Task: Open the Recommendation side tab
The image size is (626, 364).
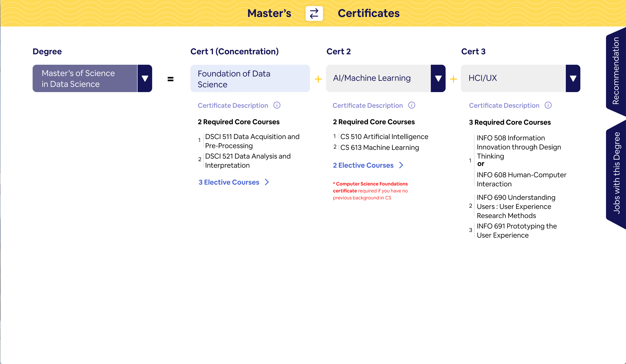Action: pos(616,71)
